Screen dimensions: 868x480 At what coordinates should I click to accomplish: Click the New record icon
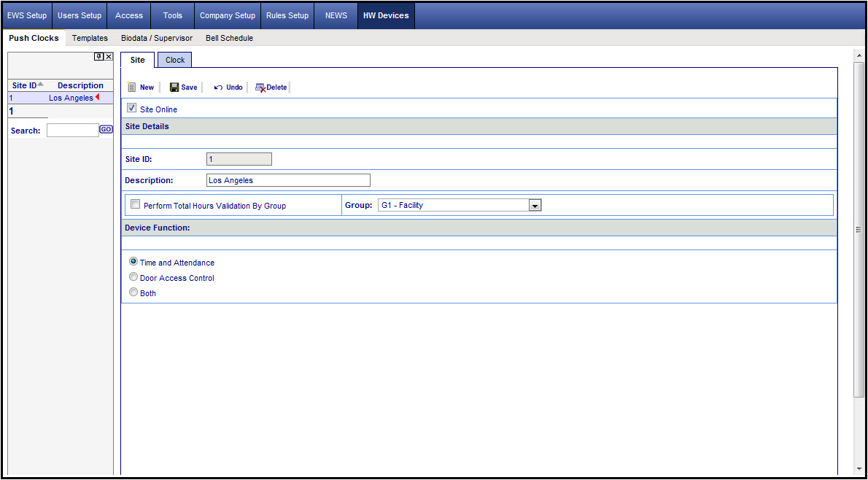coord(132,88)
